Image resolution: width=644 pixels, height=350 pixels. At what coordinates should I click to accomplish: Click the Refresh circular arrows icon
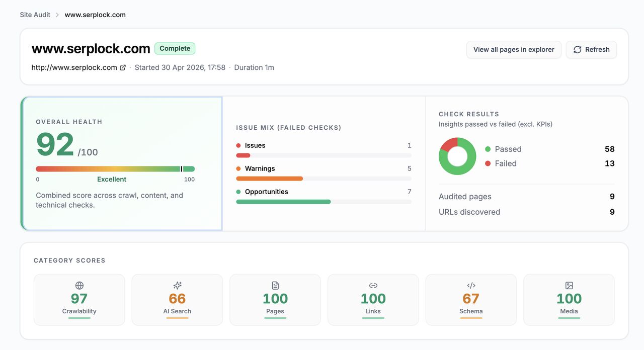pos(578,49)
